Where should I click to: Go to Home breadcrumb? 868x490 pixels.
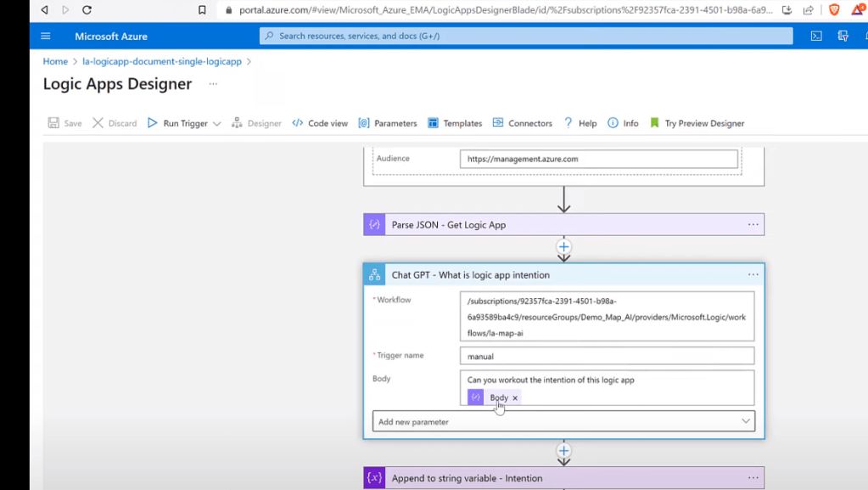55,61
